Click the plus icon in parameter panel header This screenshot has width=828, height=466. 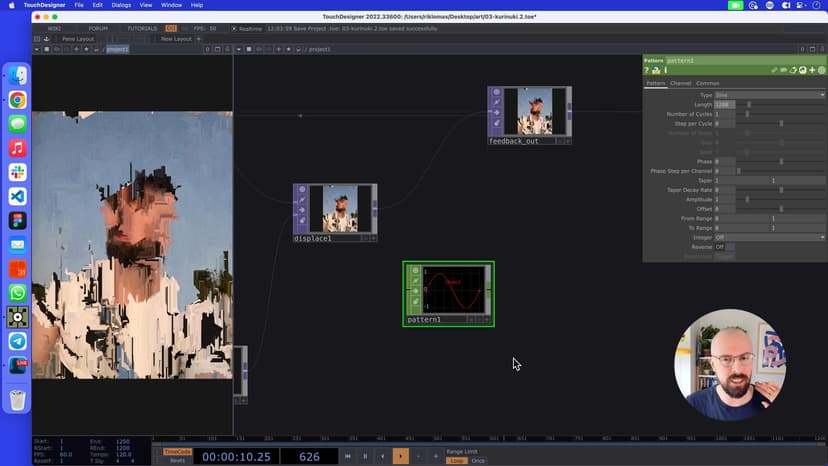click(812, 70)
